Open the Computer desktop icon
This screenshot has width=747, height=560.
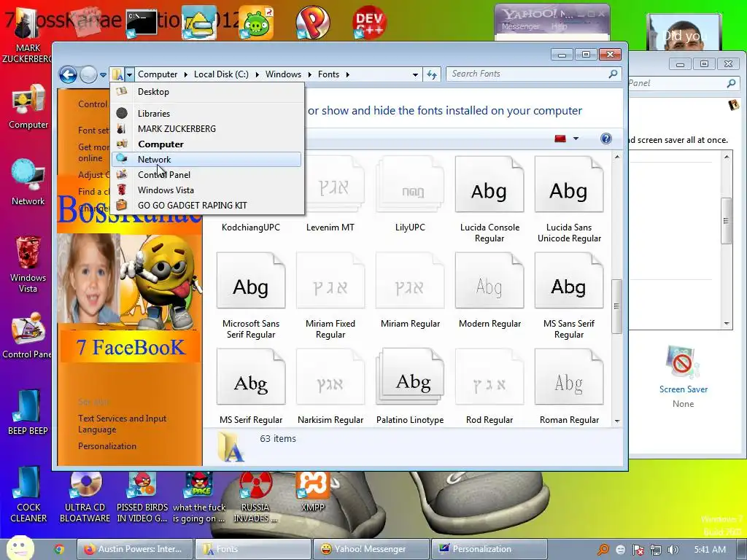tap(28, 106)
